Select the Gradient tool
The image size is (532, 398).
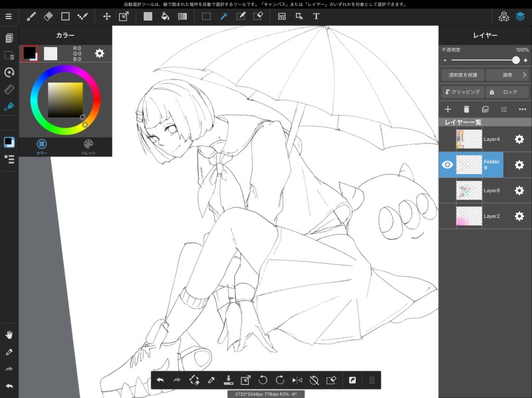(182, 16)
